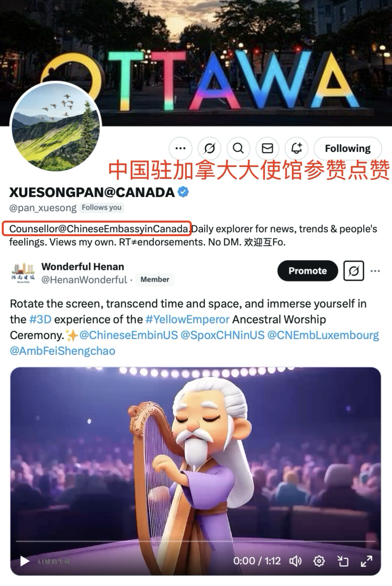Image resolution: width=392 pixels, height=586 pixels.
Task: Open @AmbFeiShengchao mention link
Action: click(62, 351)
